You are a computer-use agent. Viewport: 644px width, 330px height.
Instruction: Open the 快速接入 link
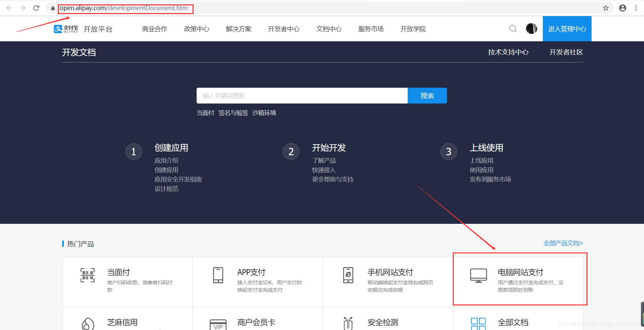click(324, 170)
